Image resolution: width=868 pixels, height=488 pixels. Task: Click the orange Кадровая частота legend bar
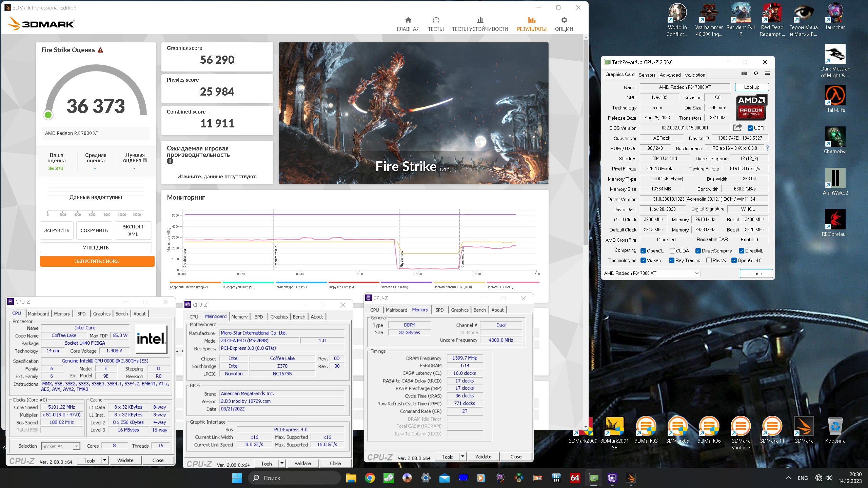pos(195,282)
